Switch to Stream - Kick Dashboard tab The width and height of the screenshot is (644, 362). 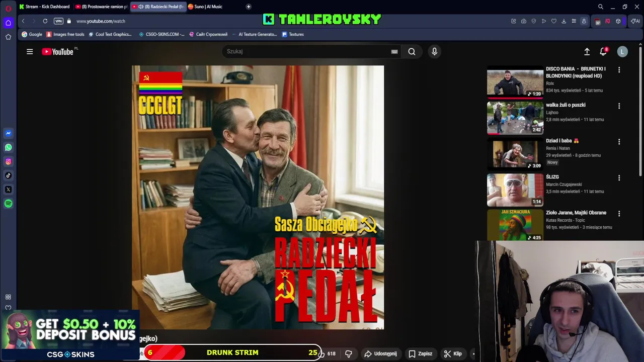44,7
